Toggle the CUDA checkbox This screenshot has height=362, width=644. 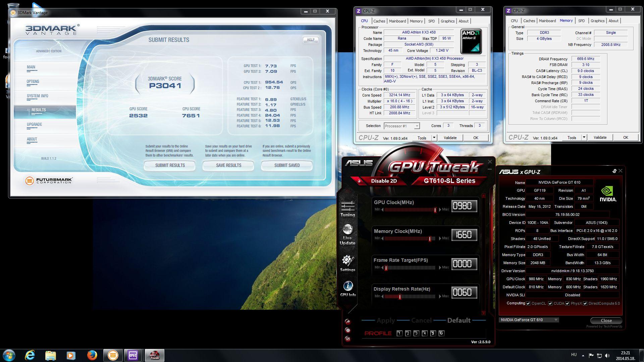click(550, 303)
